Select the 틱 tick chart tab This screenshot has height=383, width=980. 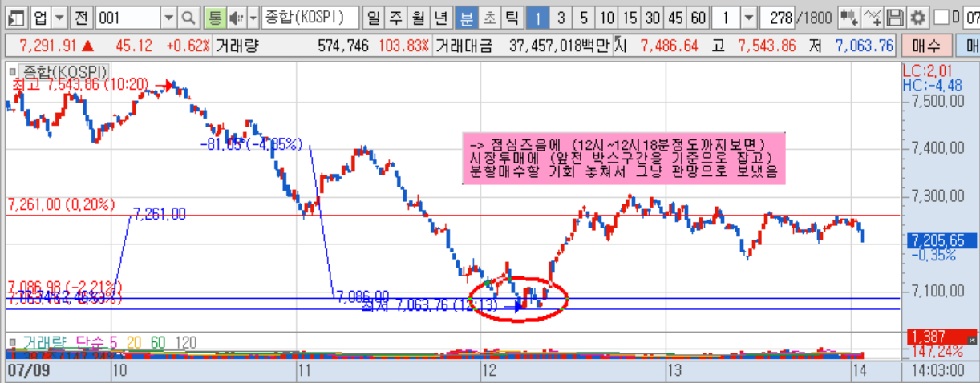point(512,18)
